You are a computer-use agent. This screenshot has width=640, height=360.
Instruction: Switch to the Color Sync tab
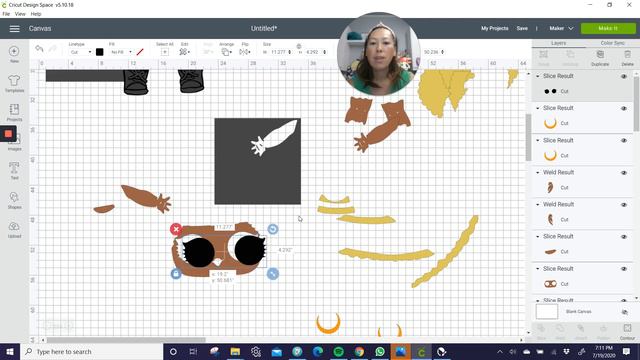pos(612,43)
